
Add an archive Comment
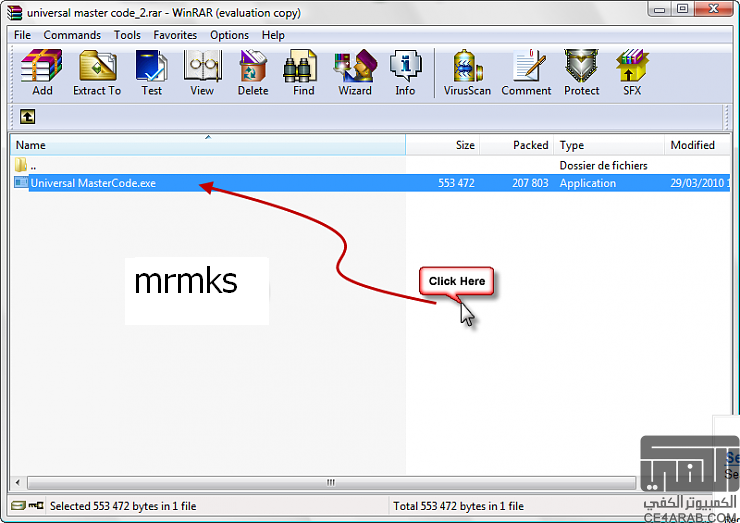pos(526,72)
